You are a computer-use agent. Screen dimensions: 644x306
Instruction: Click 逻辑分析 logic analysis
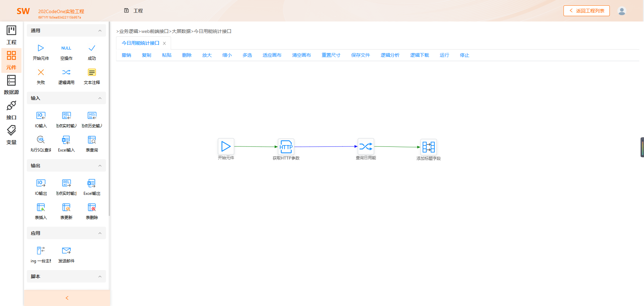click(390, 55)
